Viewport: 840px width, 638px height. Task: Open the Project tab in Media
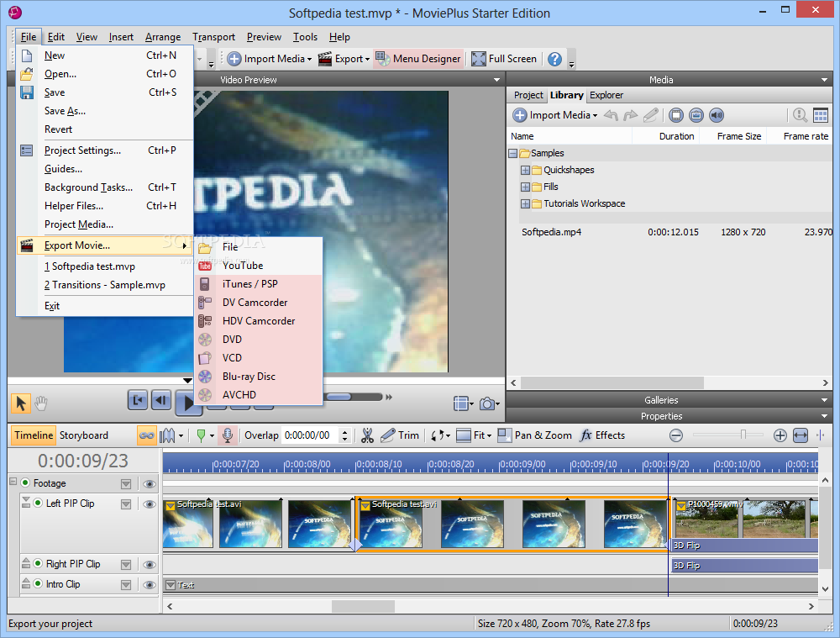[528, 96]
